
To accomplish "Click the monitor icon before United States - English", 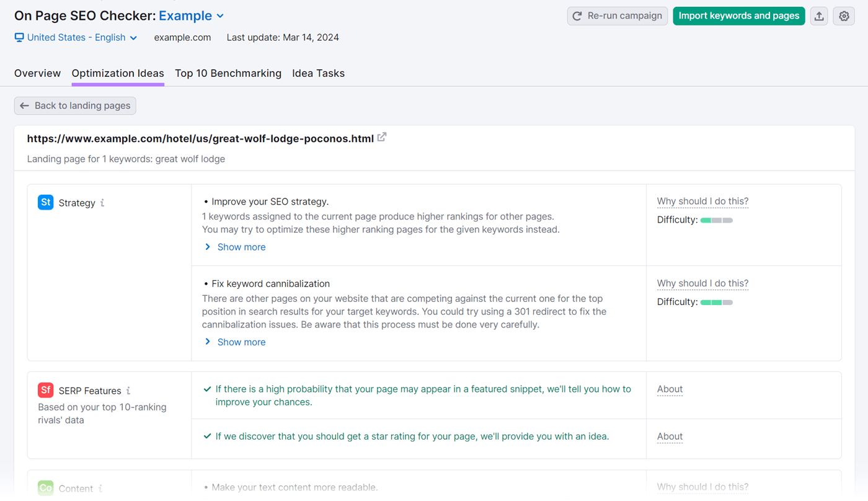I will point(19,37).
